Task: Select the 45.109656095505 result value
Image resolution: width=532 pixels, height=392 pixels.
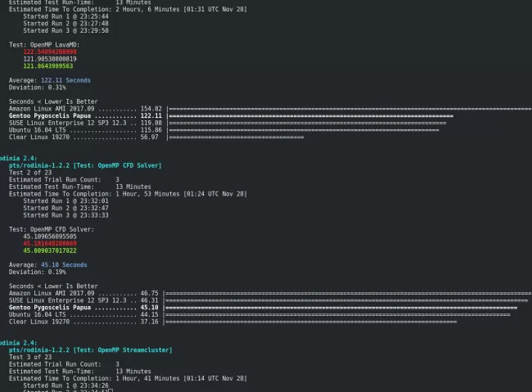Action: [x=50, y=237]
